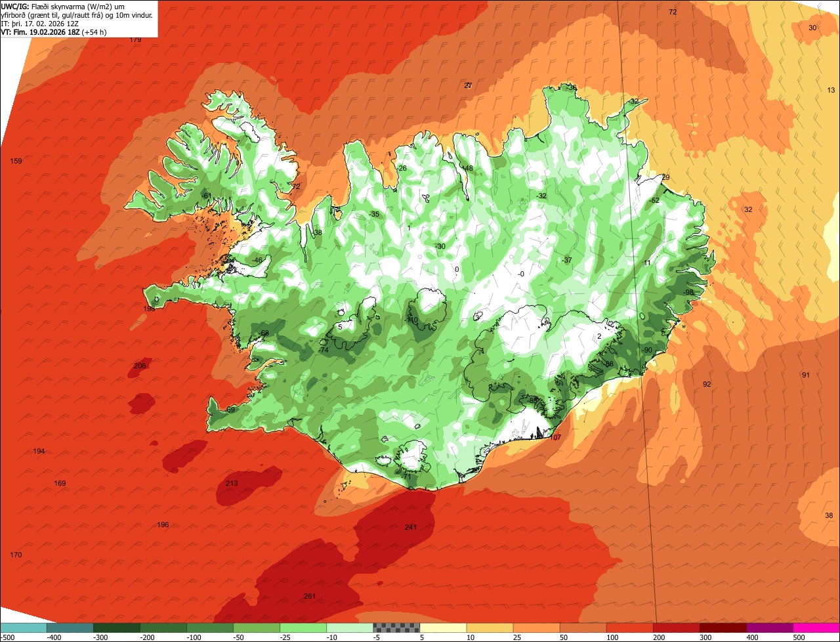The width and height of the screenshot is (840, 642).
Task: Click the map value 179
Action: coord(135,40)
